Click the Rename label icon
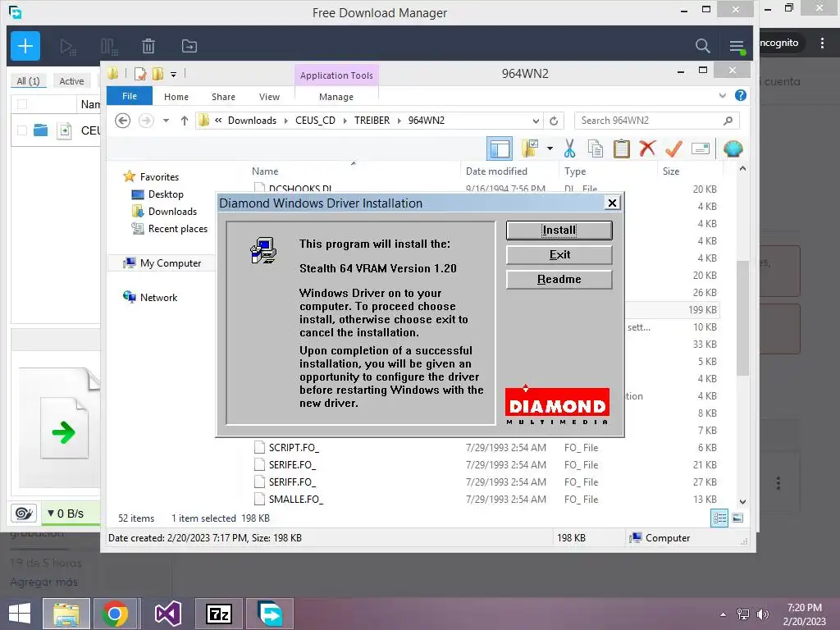The height and width of the screenshot is (630, 840). pos(701,148)
